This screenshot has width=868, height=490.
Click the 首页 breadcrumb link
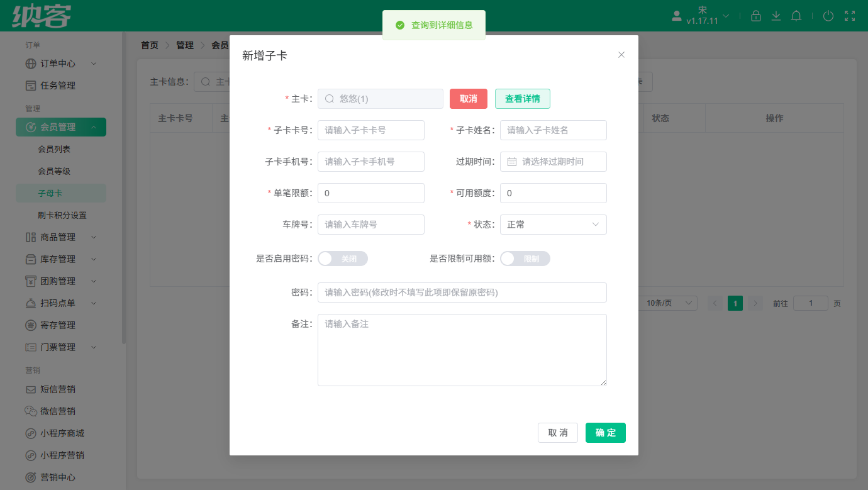[x=150, y=45]
